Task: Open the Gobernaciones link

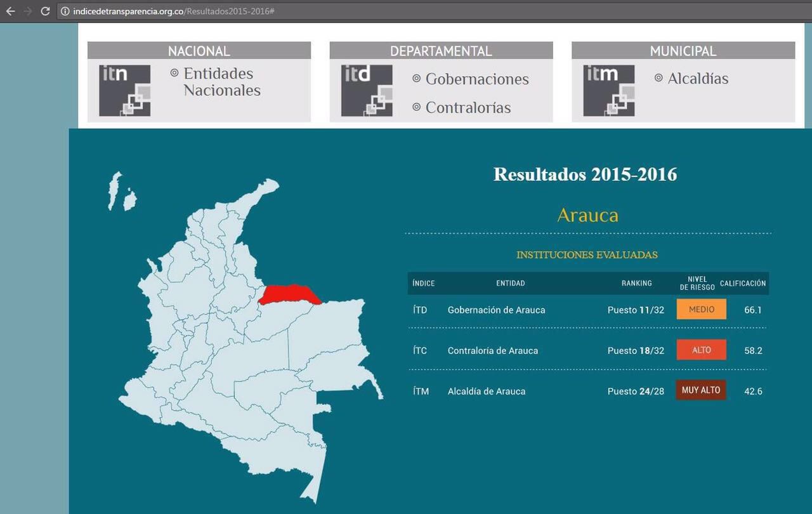Action: click(477, 79)
